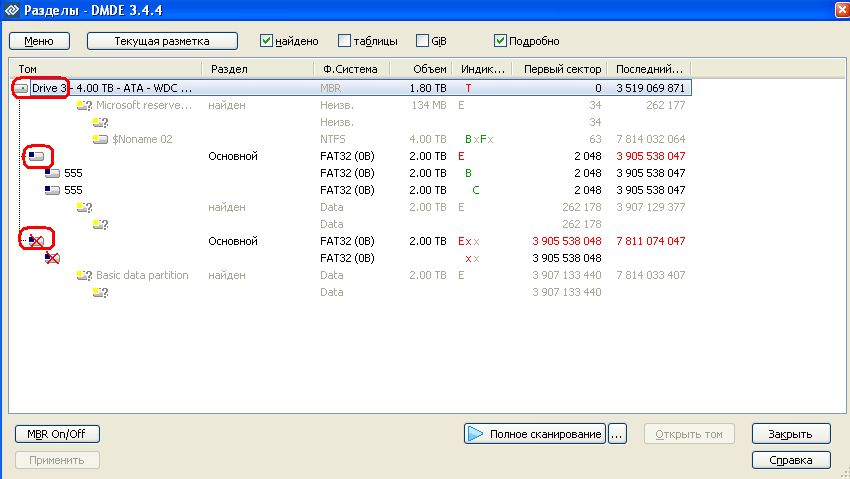Screen dimensions: 850x479
Task: Click the Последний... column header
Action: pos(649,69)
